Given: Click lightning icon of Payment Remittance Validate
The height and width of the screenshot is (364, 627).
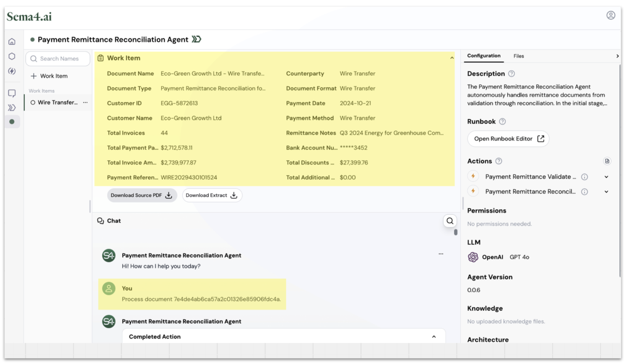Looking at the screenshot, I should tap(473, 177).
